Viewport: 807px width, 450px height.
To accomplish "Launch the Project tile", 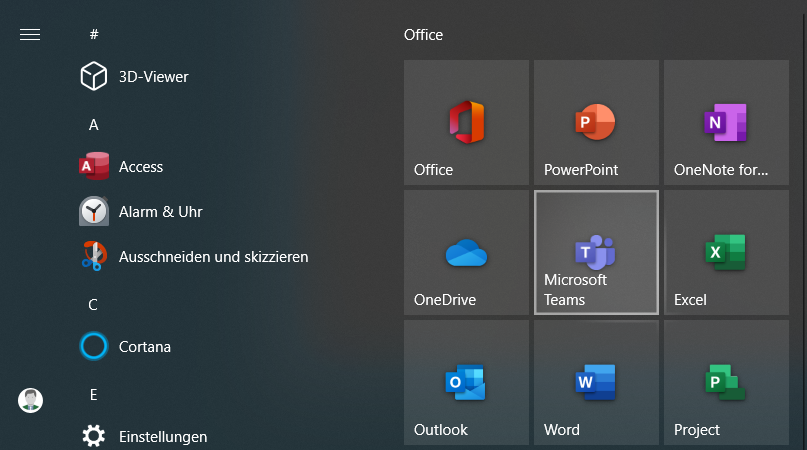I will point(726,383).
